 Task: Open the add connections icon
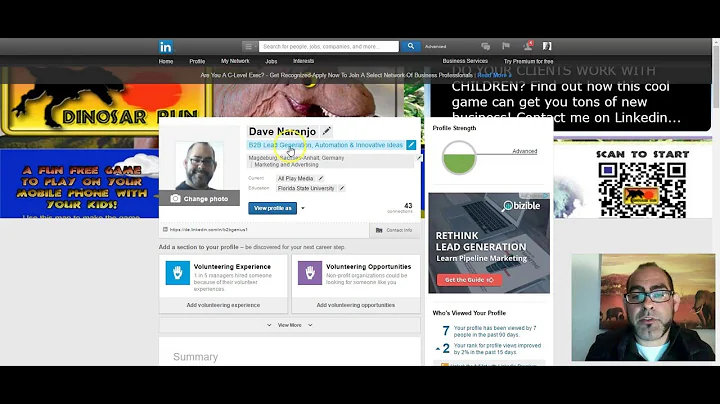(527, 46)
